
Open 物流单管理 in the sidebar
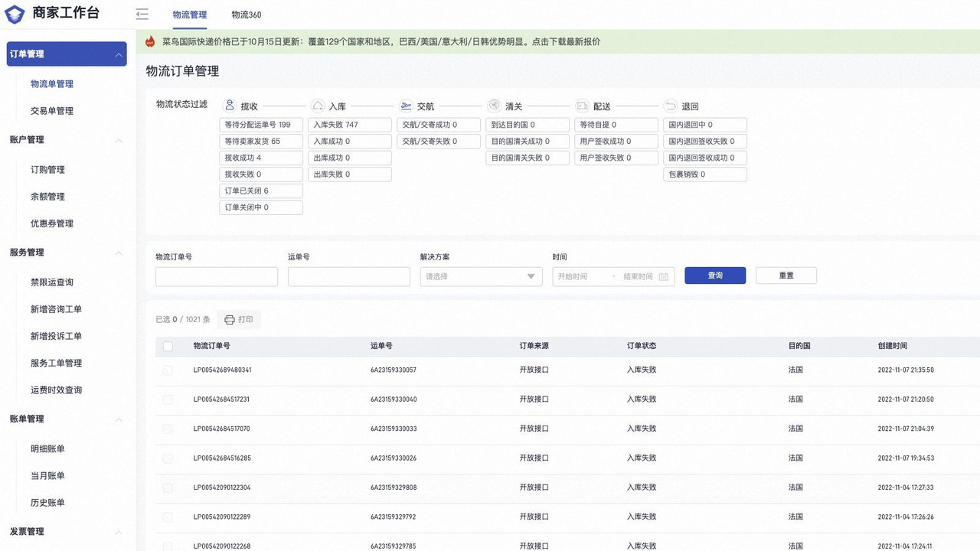(52, 84)
